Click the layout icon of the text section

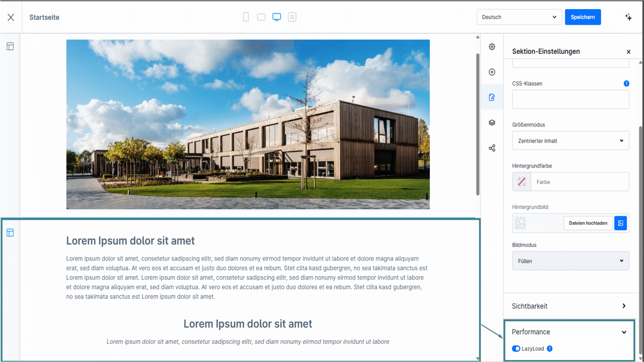(x=10, y=233)
